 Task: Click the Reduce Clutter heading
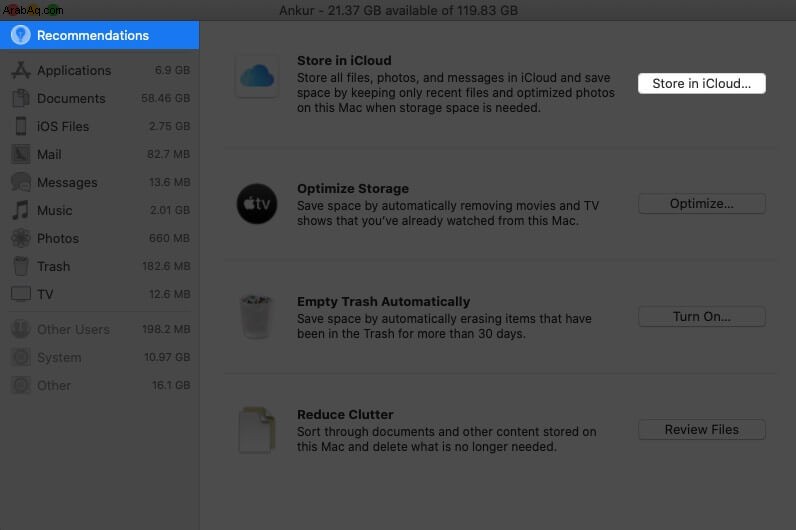(x=345, y=414)
